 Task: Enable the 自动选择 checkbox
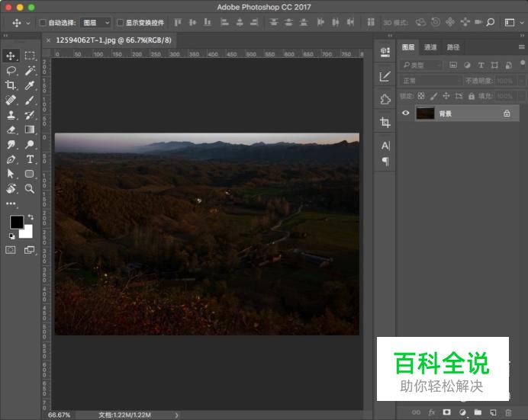point(43,23)
